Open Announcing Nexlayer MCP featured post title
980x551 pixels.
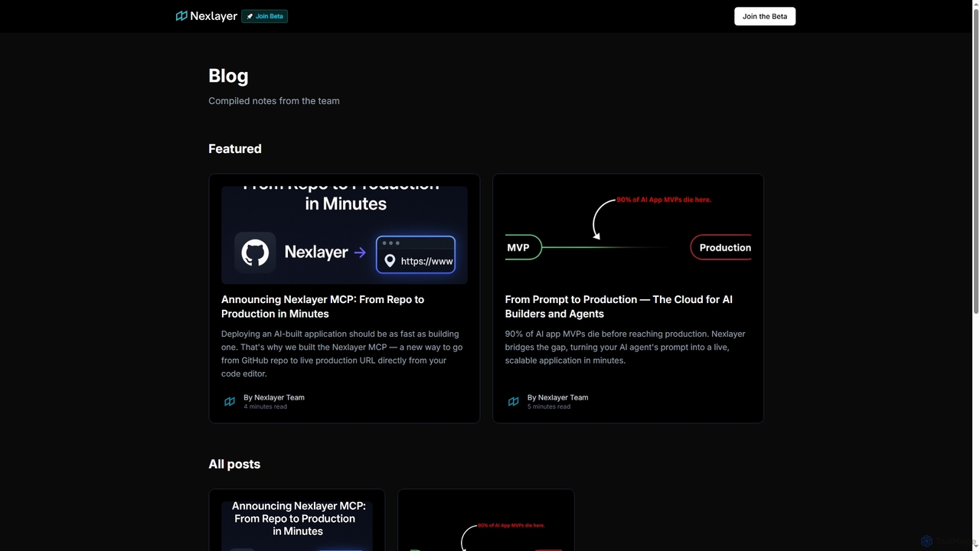(322, 306)
